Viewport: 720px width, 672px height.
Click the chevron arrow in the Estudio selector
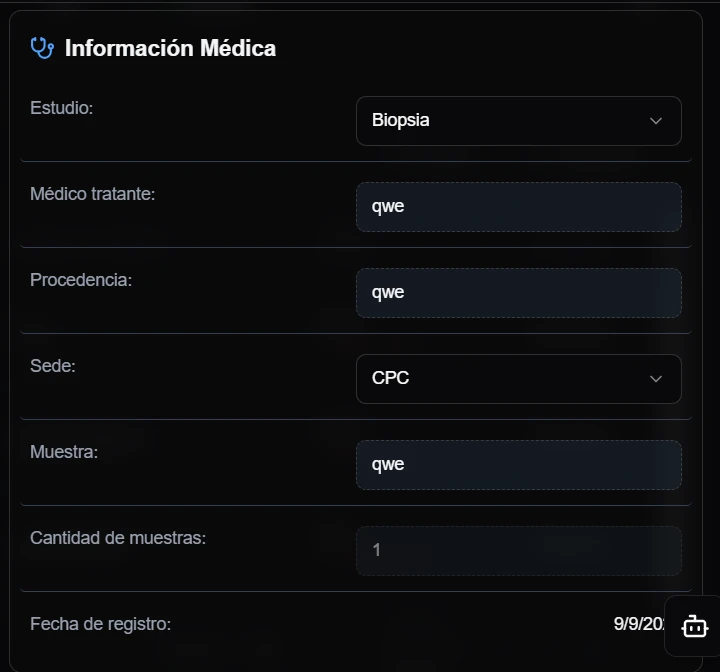coord(656,121)
